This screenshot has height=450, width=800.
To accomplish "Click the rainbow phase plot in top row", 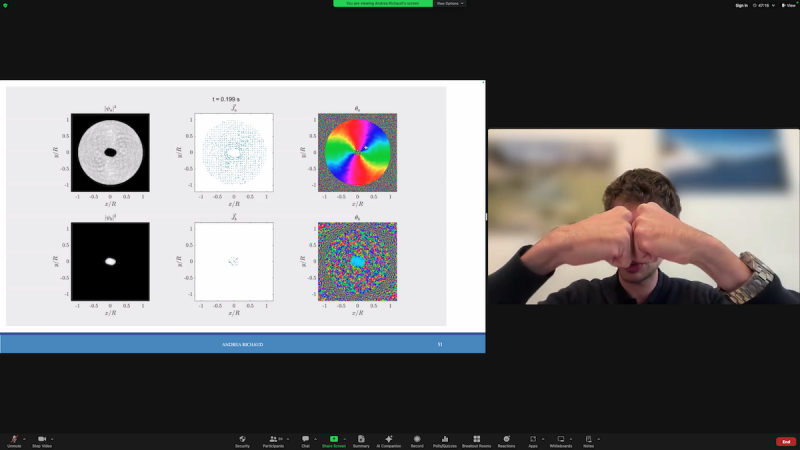I will pyautogui.click(x=357, y=153).
